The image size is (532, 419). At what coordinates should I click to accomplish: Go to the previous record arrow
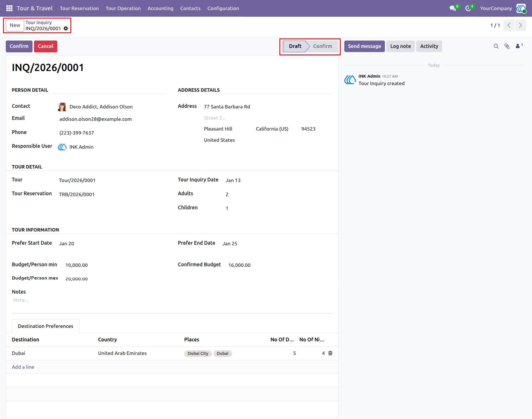click(x=509, y=25)
